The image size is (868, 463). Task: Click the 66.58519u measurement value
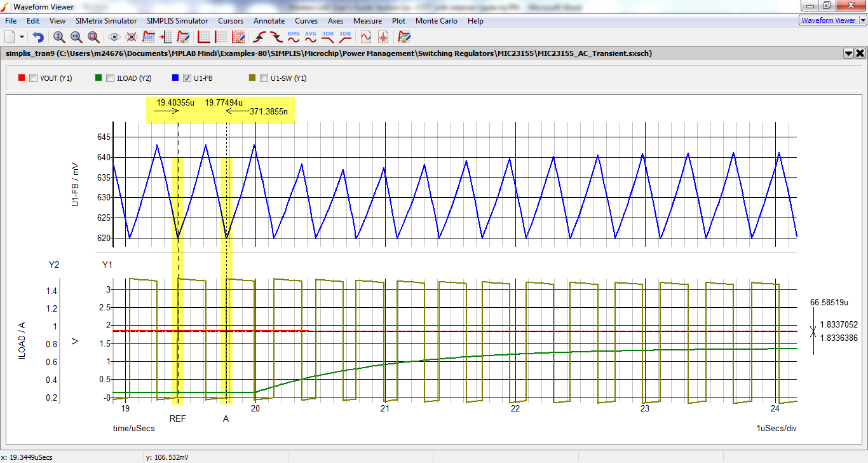click(830, 301)
